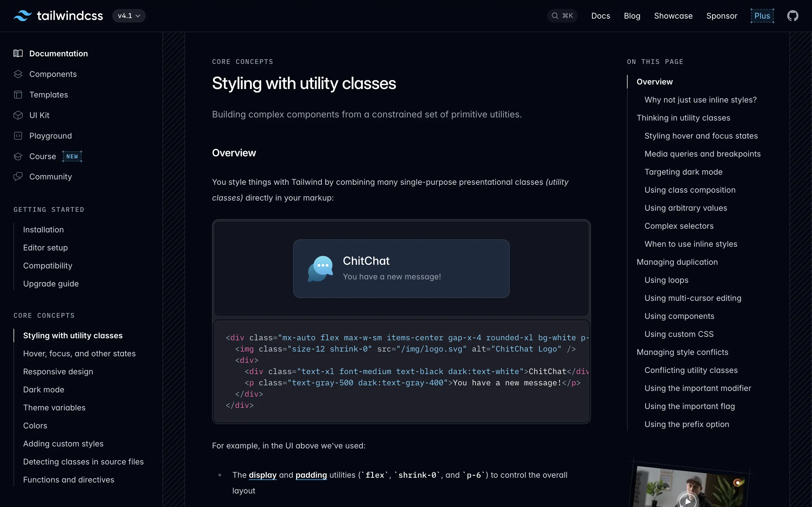
Task: Click the Playground code icon
Action: click(x=18, y=136)
